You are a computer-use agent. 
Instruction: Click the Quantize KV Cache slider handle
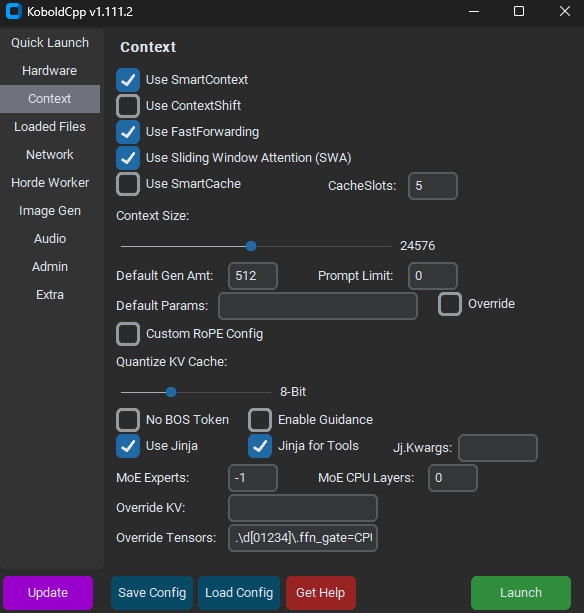tap(171, 392)
